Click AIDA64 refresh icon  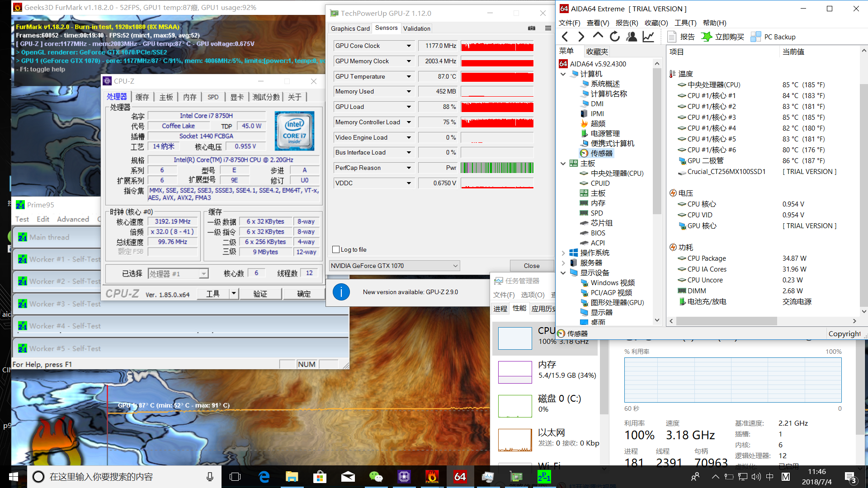(614, 37)
